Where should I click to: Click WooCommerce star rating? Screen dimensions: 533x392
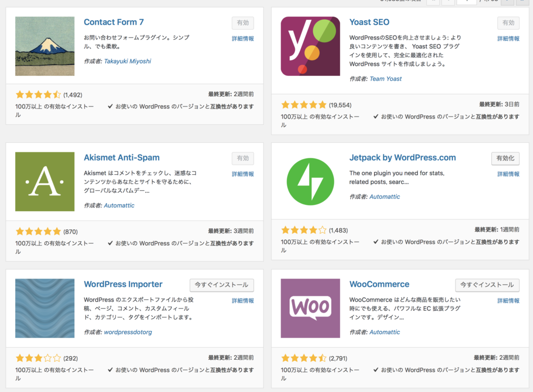pos(304,358)
